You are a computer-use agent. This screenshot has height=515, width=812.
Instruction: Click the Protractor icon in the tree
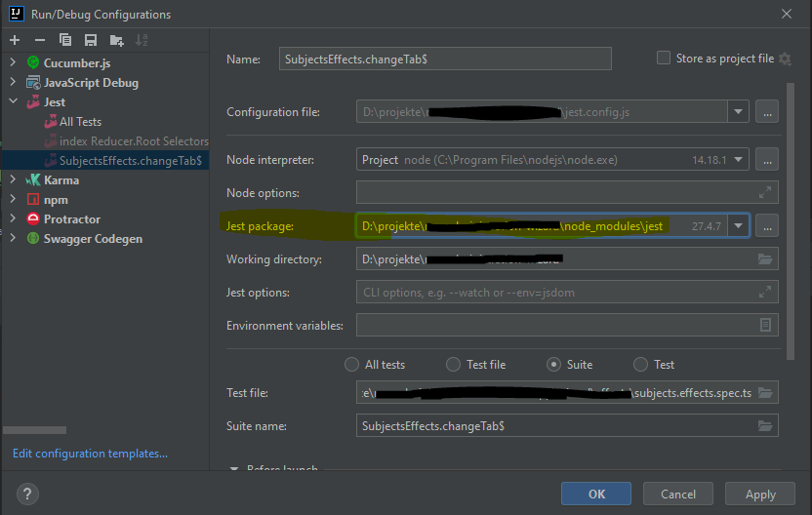click(33, 218)
